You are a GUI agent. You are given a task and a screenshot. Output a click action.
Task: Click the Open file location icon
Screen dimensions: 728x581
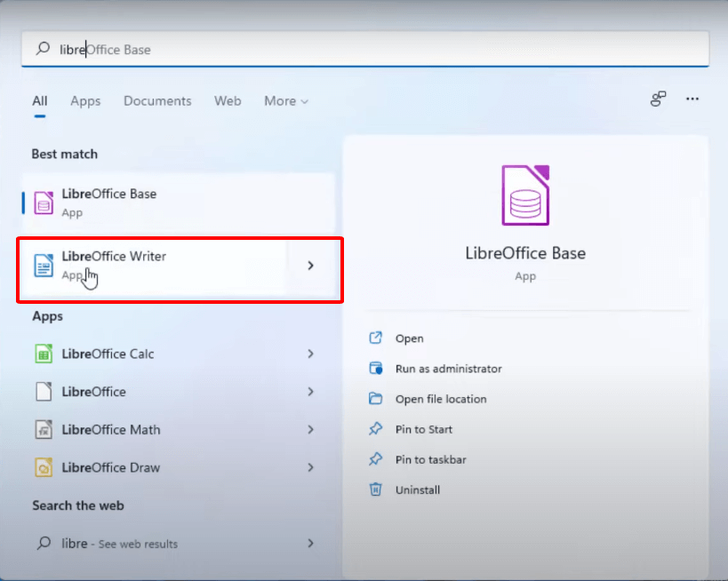pos(378,399)
